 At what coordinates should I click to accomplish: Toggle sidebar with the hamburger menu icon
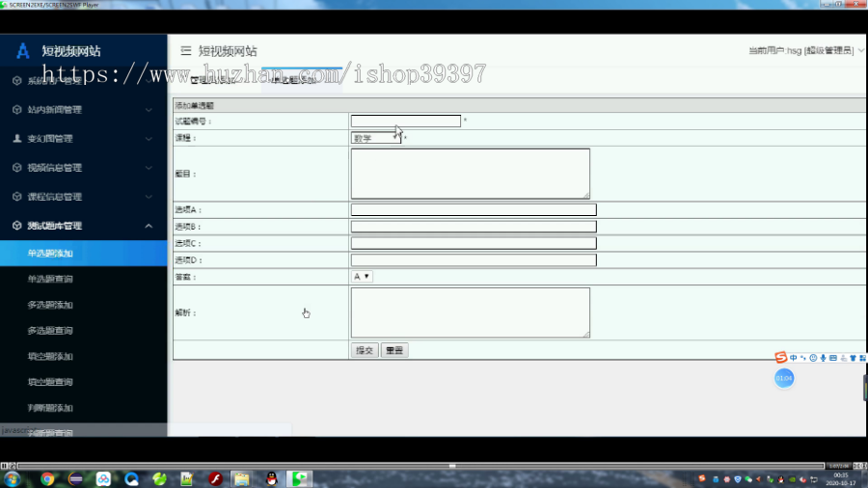point(185,51)
